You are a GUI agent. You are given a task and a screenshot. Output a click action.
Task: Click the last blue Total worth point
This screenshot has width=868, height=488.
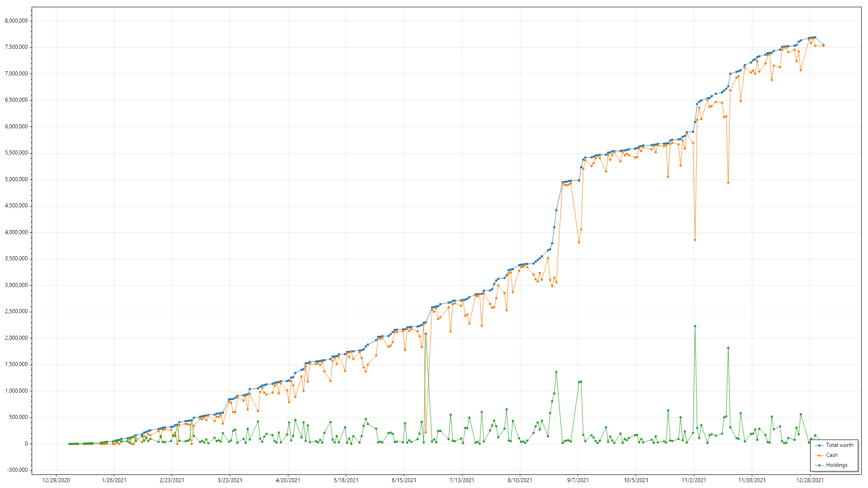coord(823,45)
